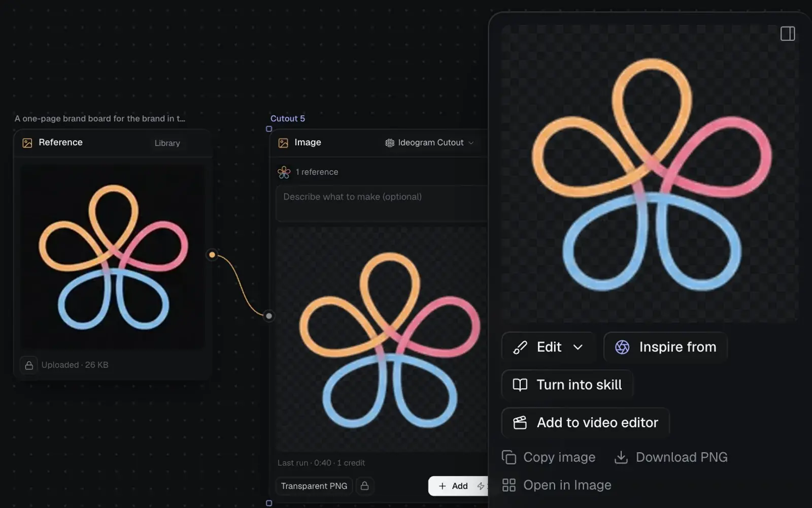
Task: Open Library in the Reference node
Action: 167,143
